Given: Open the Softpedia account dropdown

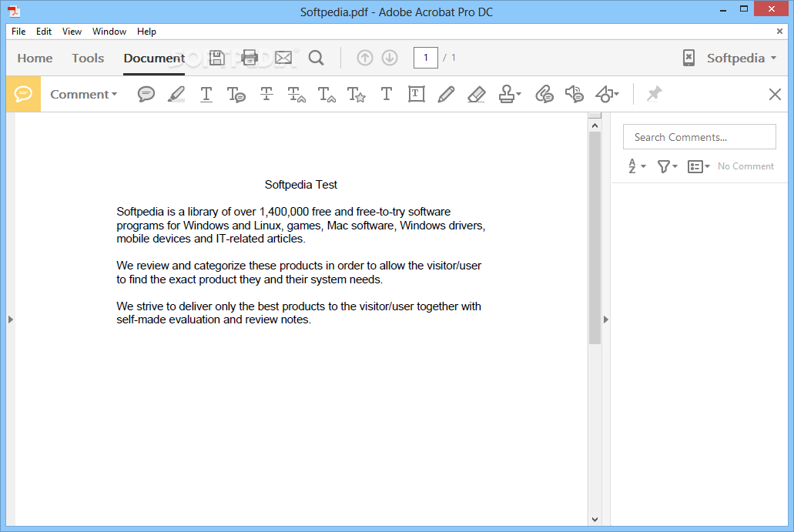Looking at the screenshot, I should 742,59.
